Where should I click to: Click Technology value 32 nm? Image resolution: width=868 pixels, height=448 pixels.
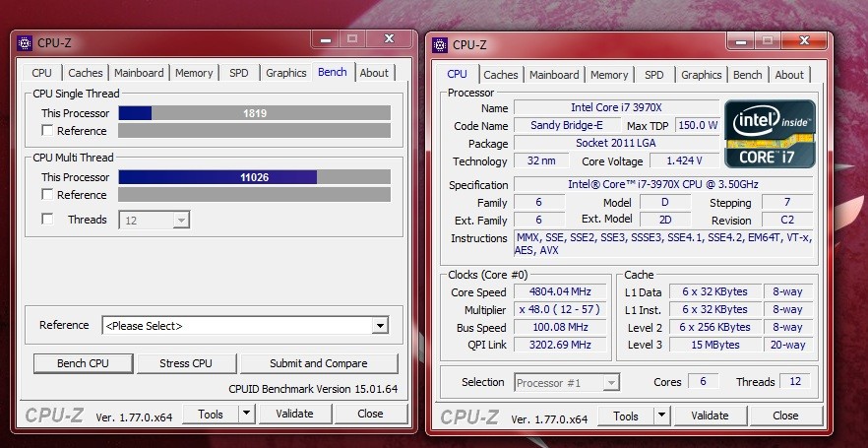[x=541, y=160]
